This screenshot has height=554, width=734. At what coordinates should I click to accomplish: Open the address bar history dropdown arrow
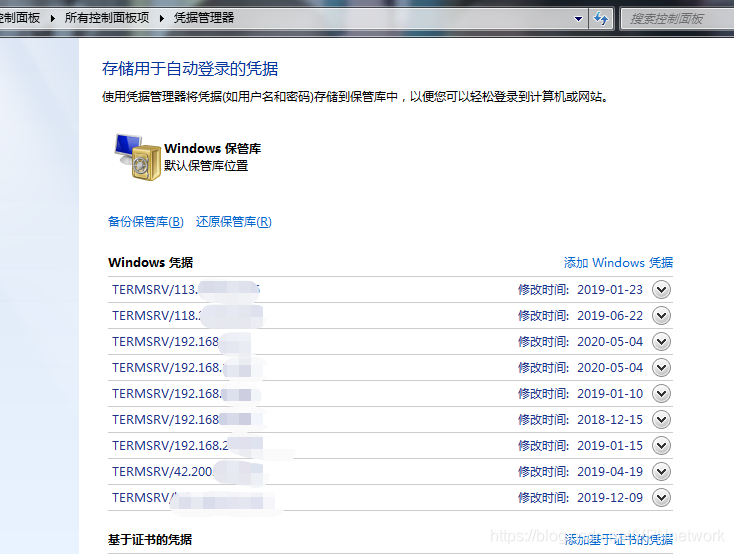pyautogui.click(x=578, y=19)
